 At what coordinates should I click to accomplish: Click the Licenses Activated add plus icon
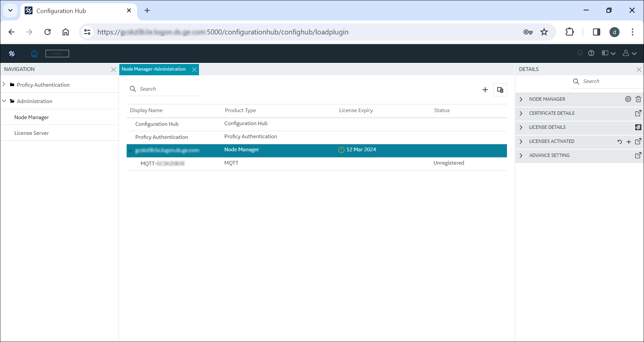click(x=629, y=142)
